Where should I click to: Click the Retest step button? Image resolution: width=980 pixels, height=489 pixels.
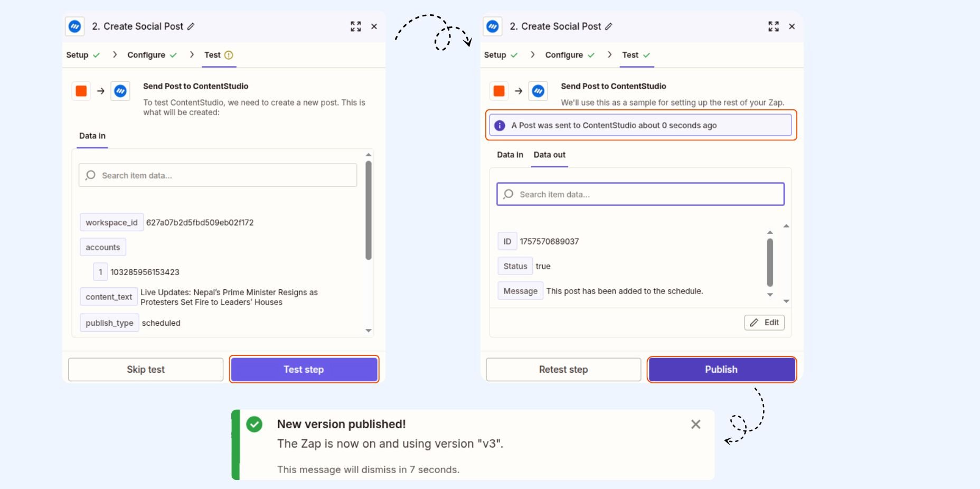(563, 370)
